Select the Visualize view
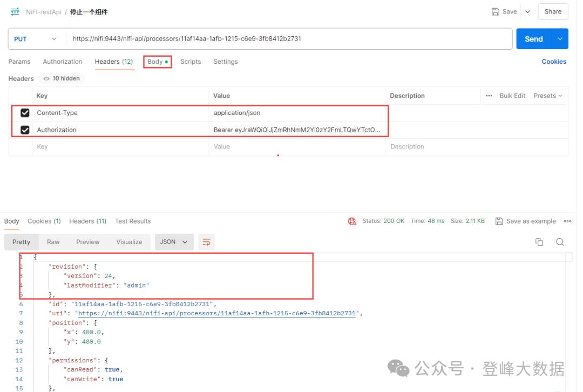Screen dimensions: 583x392 [129, 242]
